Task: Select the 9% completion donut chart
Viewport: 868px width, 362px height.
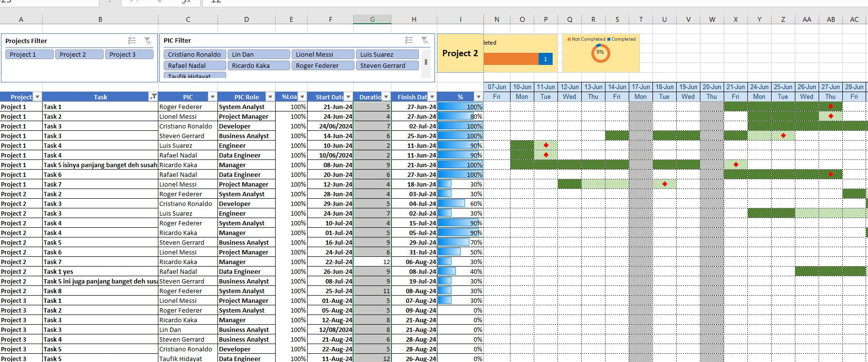Action: [601, 52]
